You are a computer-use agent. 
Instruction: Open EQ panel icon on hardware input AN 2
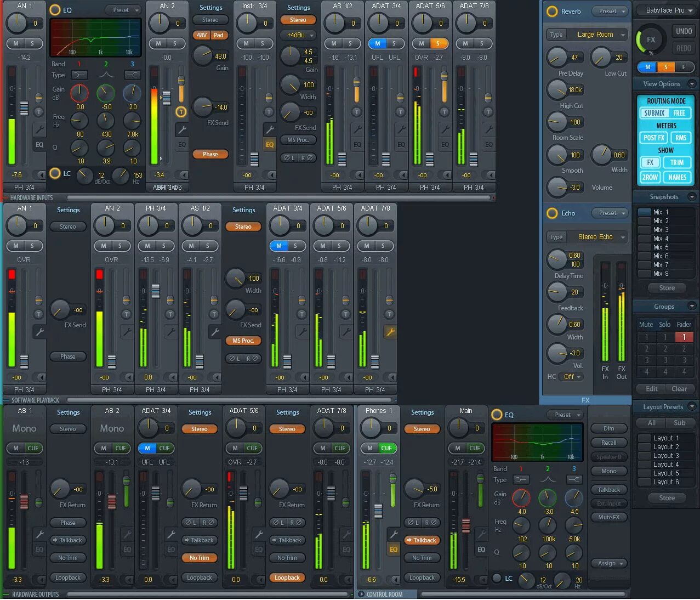182,144
